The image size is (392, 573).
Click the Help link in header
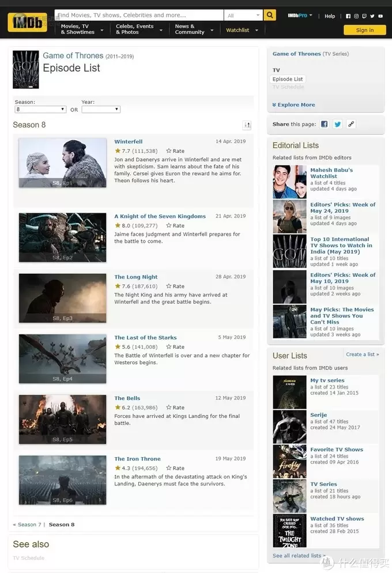tap(330, 16)
